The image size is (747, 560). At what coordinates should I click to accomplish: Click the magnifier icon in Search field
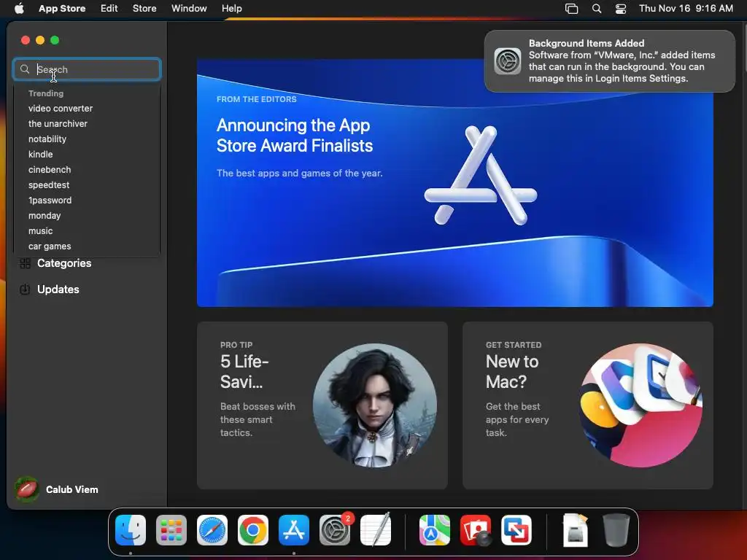pos(25,69)
